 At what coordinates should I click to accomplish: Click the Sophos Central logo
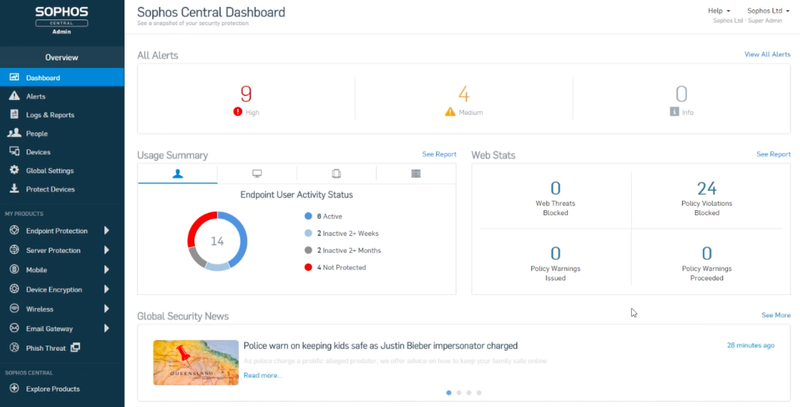[62, 19]
